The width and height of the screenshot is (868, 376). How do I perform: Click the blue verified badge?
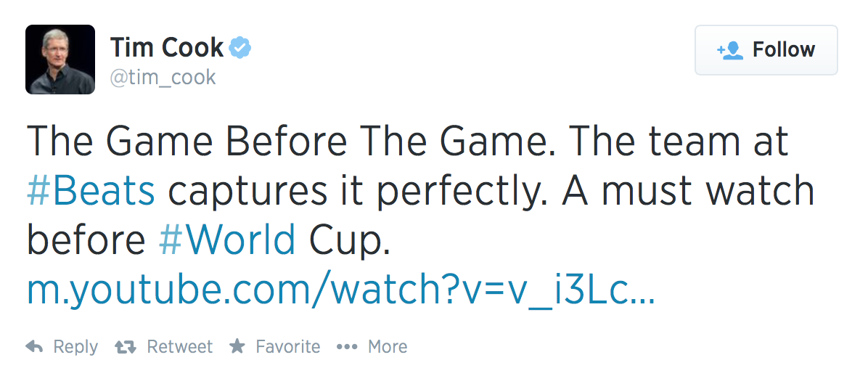tap(241, 48)
